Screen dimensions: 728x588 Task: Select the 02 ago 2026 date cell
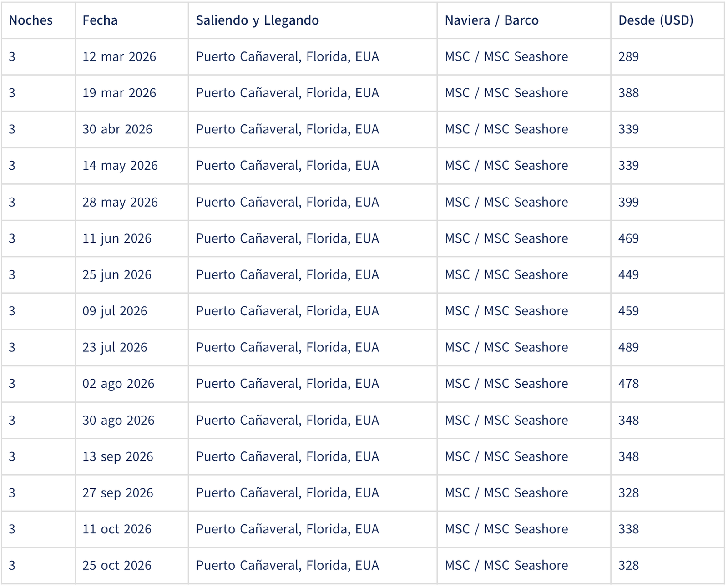tap(119, 384)
